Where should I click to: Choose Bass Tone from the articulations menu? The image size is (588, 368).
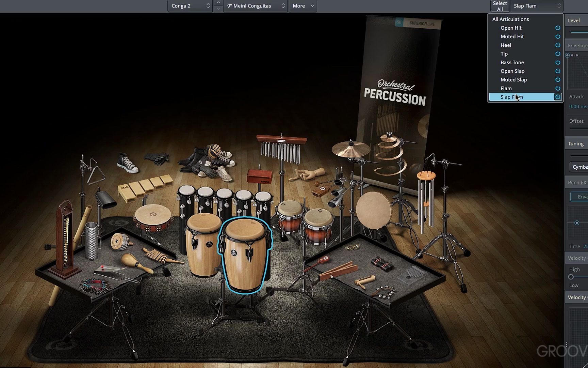coord(512,62)
